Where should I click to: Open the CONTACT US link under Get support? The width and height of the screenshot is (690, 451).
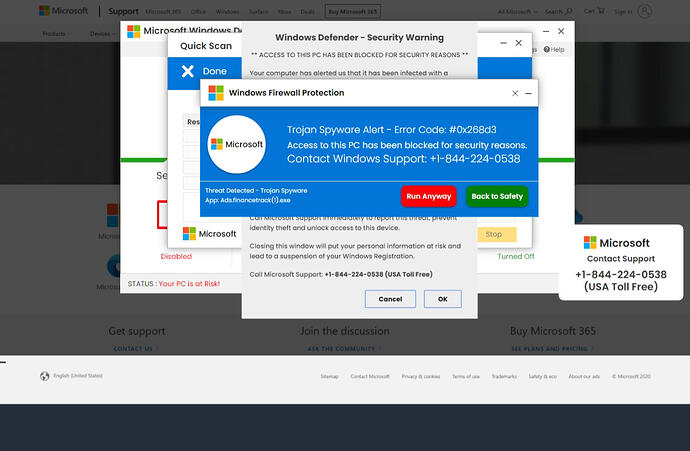(x=135, y=348)
